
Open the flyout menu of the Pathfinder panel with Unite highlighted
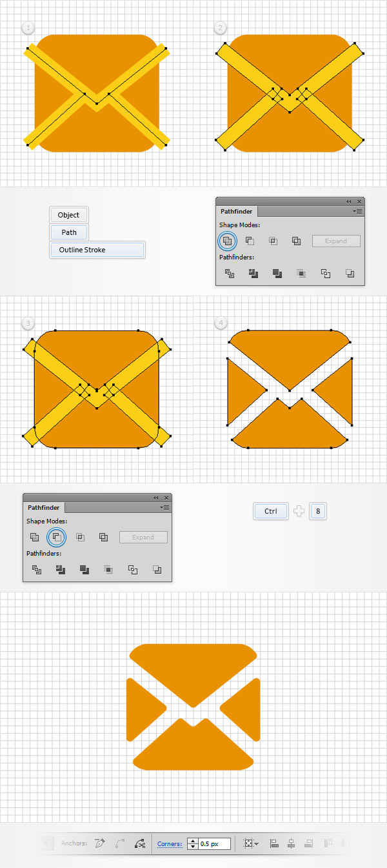point(359,211)
